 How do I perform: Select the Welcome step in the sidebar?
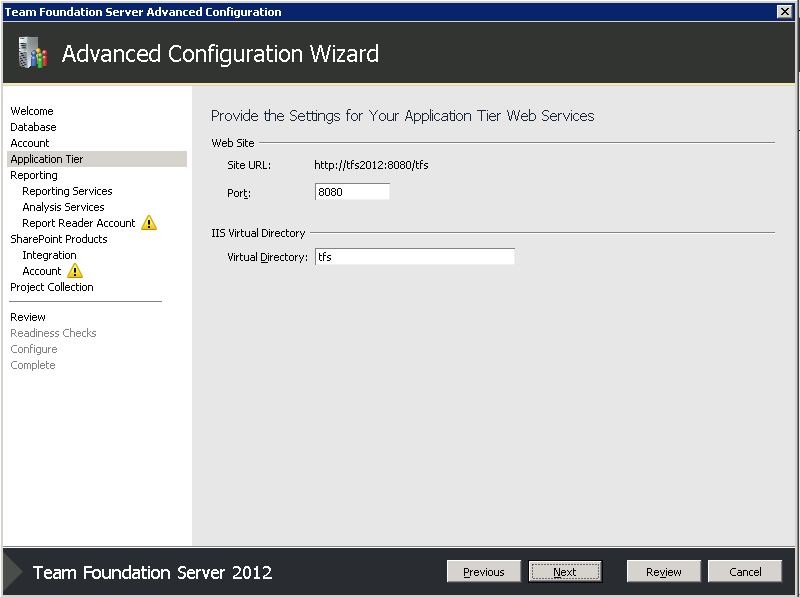31,110
